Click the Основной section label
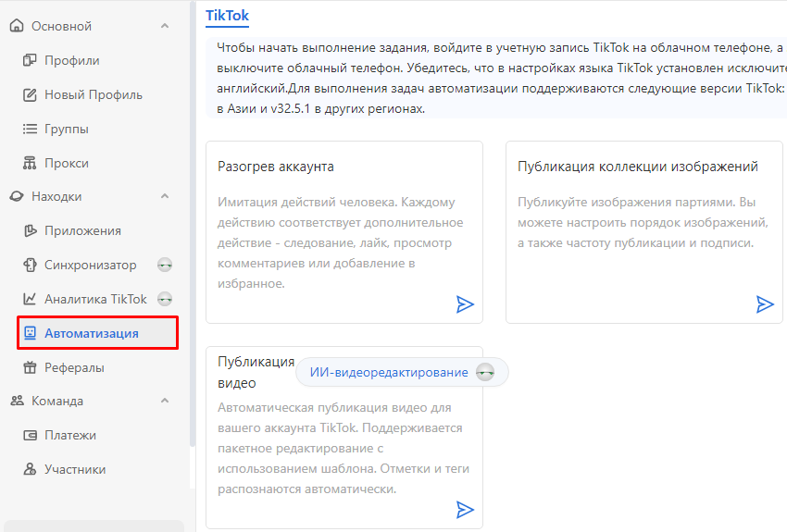 pyautogui.click(x=61, y=26)
